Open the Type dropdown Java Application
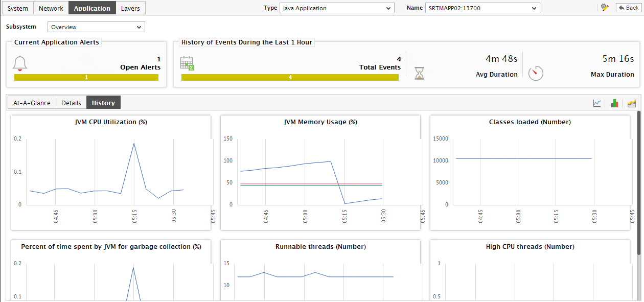644x302 pixels. click(337, 8)
